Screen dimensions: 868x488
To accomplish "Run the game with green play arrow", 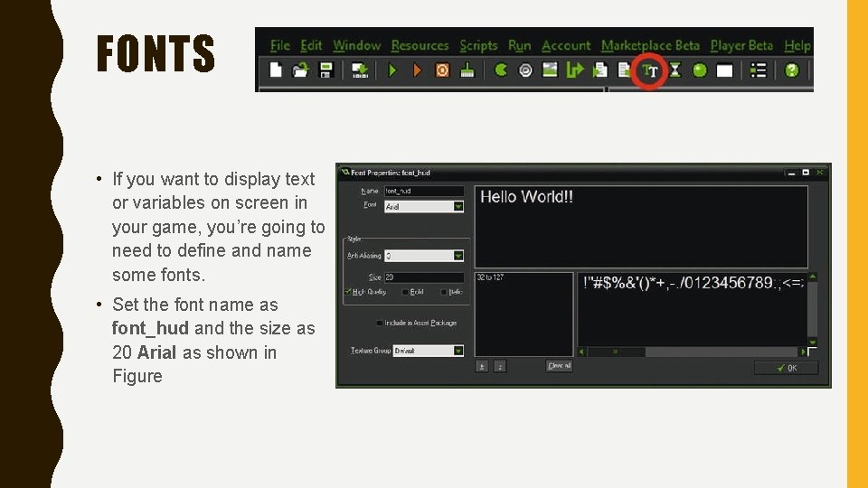I will click(392, 70).
